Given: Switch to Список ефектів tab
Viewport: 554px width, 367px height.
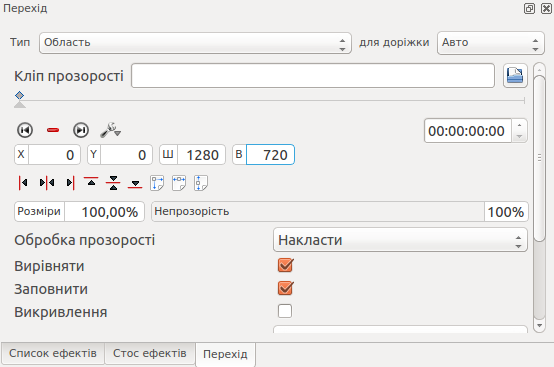Looking at the screenshot, I should click(x=53, y=353).
